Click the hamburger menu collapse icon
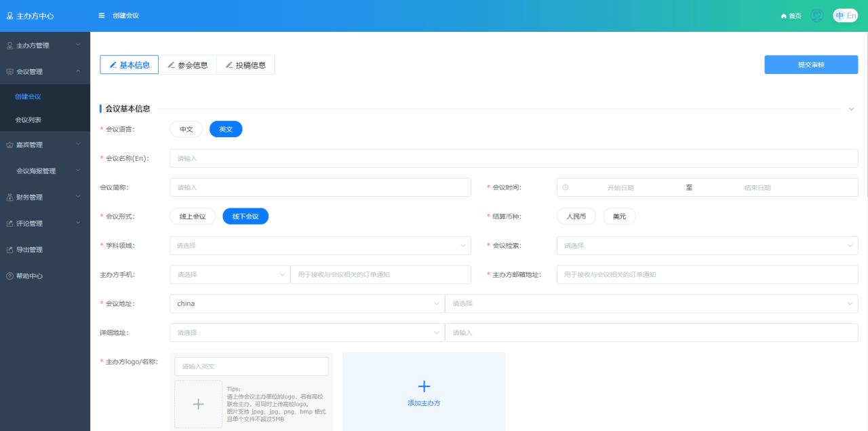Screen dimensions: 868x431 pyautogui.click(x=102, y=16)
